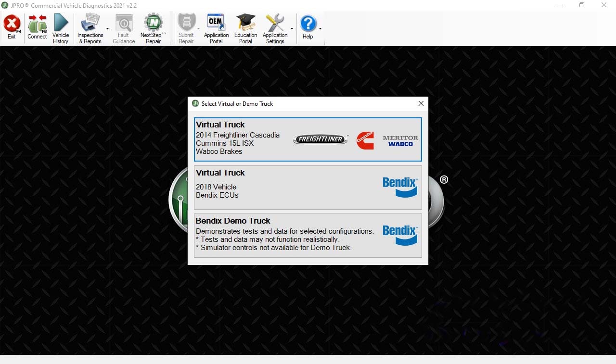The height and width of the screenshot is (364, 616).
Task: Open Vehicle History
Action: click(x=61, y=28)
